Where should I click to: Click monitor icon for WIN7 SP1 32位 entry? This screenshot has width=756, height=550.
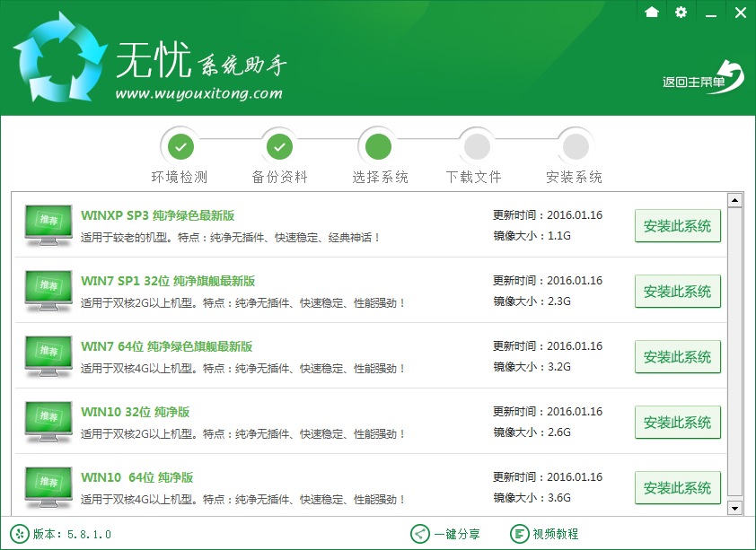click(48, 291)
